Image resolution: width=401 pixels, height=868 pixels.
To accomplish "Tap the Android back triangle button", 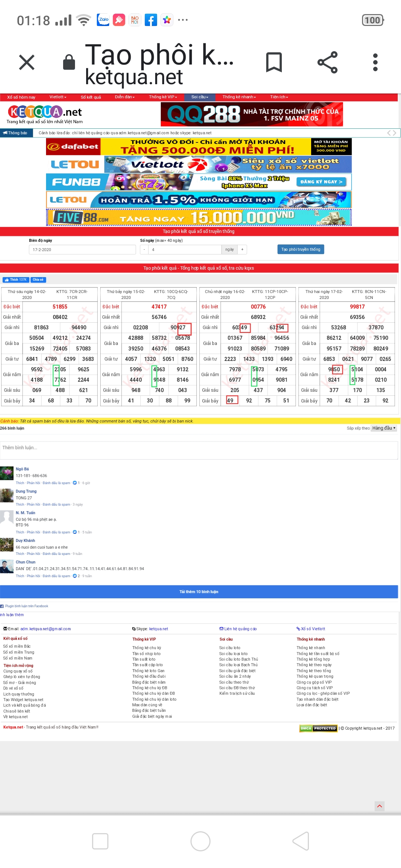I will pos(301,841).
